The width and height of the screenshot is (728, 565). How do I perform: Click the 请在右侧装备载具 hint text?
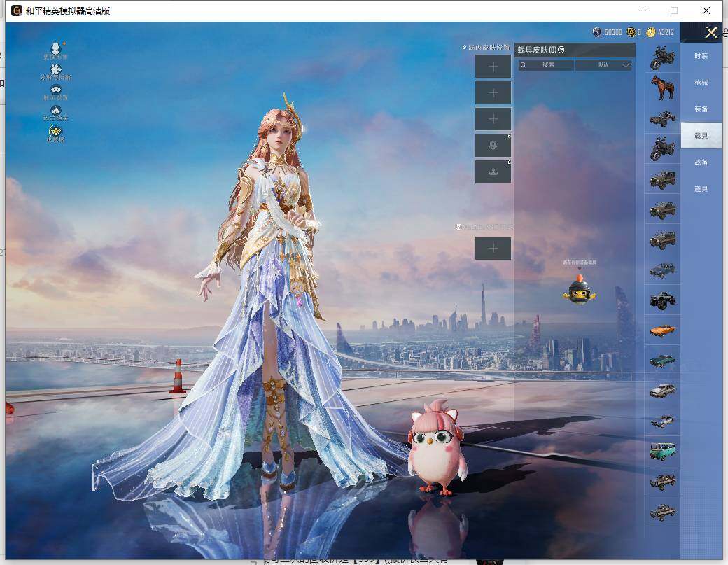[x=580, y=263]
